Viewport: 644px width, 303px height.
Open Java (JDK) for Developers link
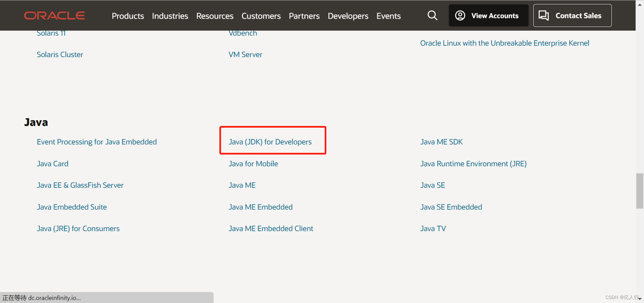click(270, 142)
